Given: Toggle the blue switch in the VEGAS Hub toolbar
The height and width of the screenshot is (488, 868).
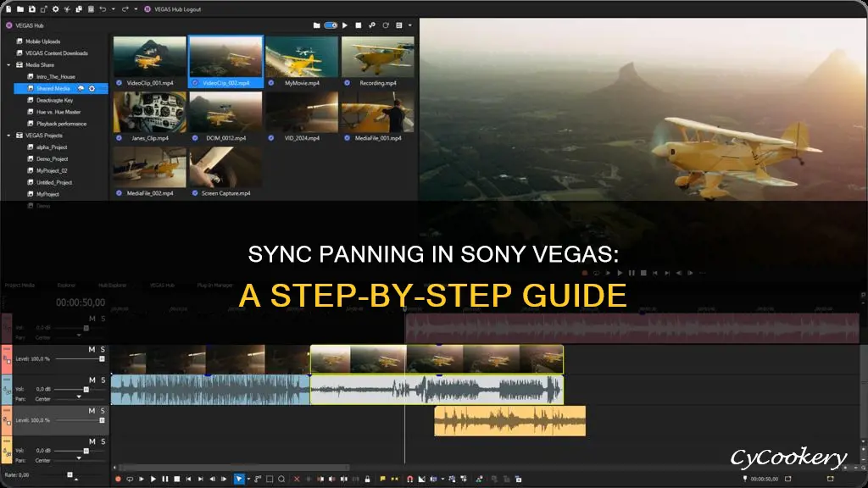Looking at the screenshot, I should 331,25.
